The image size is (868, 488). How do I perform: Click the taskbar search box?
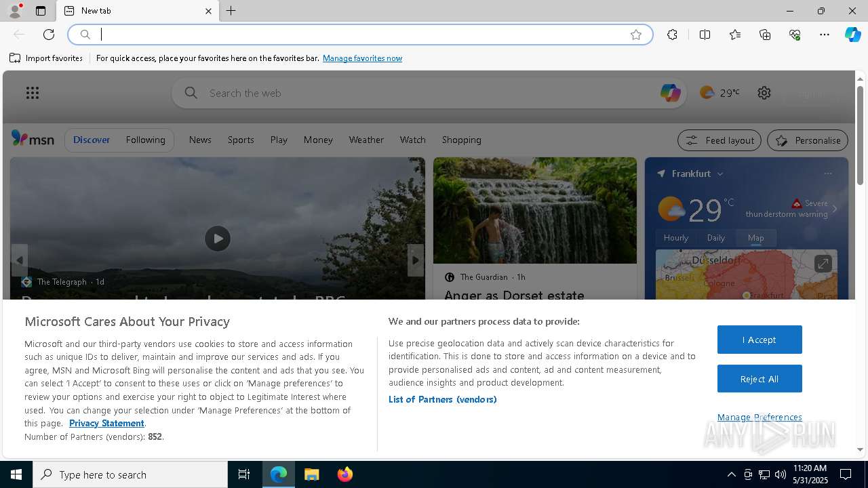[x=130, y=474]
